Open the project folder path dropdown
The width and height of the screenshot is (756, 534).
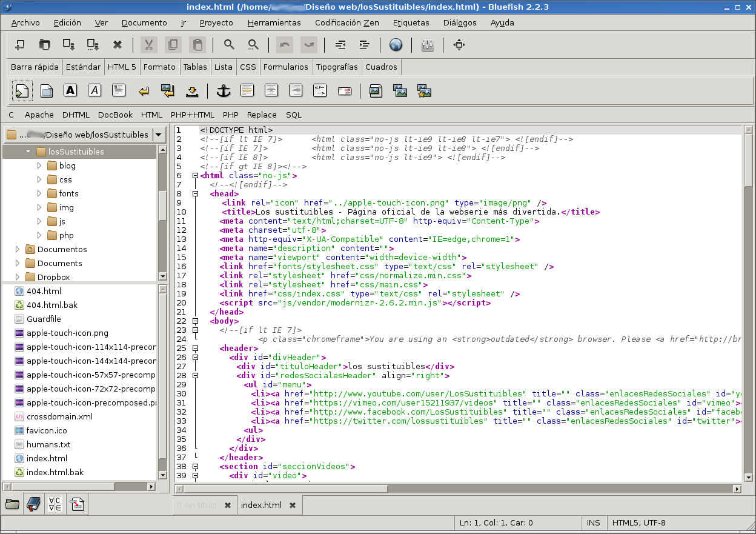click(x=159, y=135)
